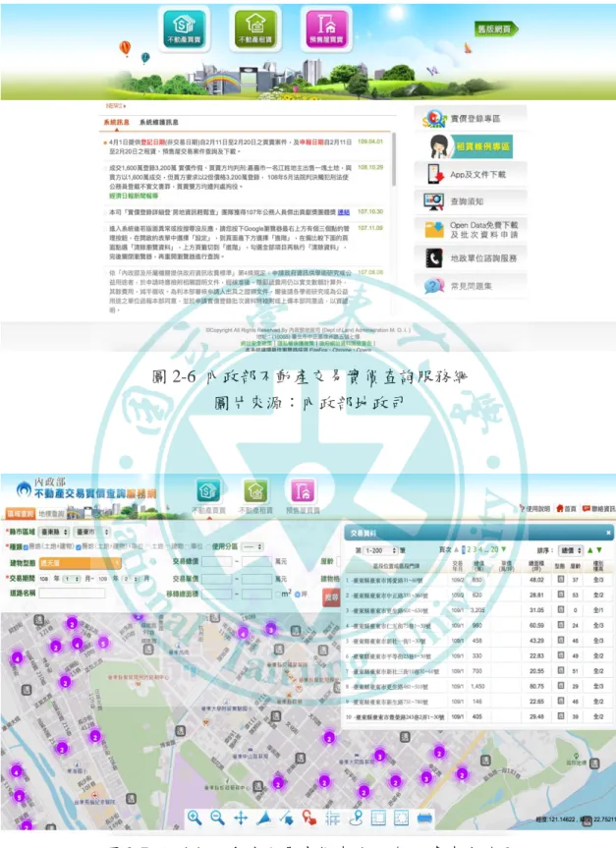Follow the blue 連結 link in news
Screen dimensions: 616x848
pyautogui.click(x=344, y=212)
